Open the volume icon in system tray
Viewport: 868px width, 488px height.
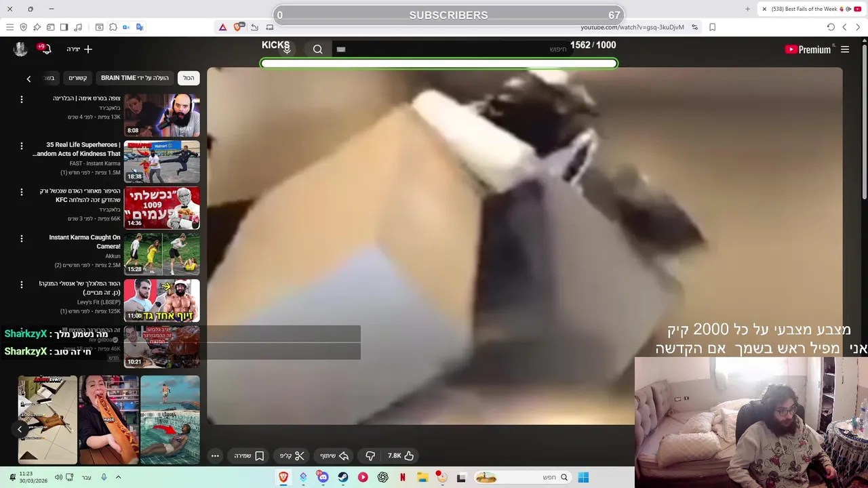pyautogui.click(x=58, y=477)
